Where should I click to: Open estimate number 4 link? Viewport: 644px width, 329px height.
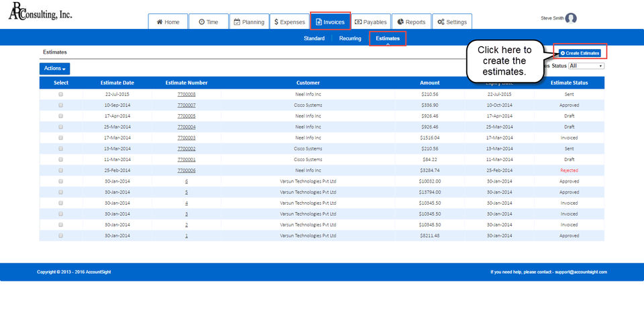186,203
